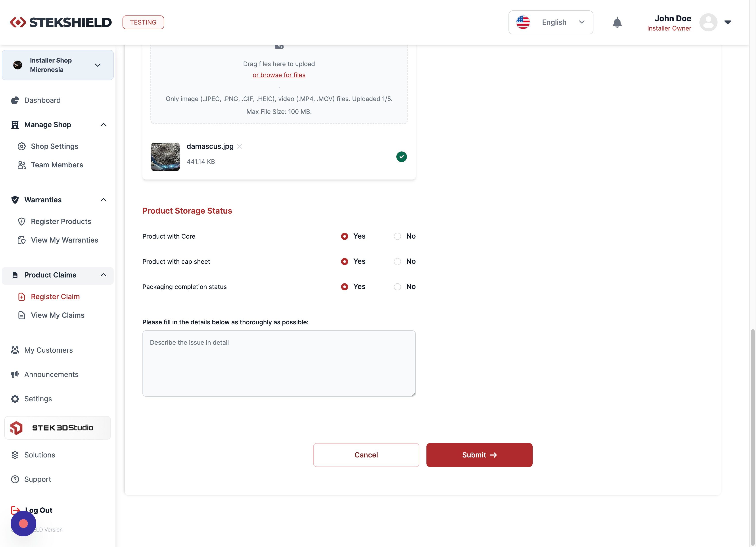This screenshot has height=547, width=756.
Task: Click the Support question mark icon
Action: click(x=15, y=479)
